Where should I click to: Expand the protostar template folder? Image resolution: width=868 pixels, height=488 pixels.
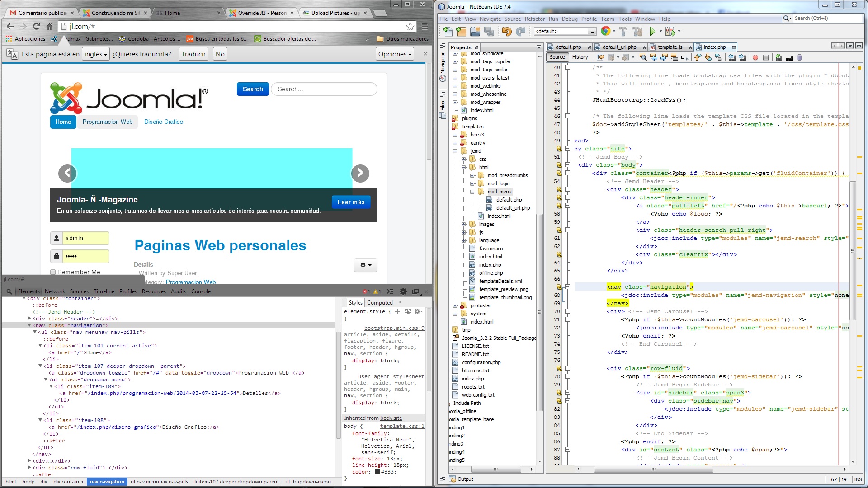[455, 305]
